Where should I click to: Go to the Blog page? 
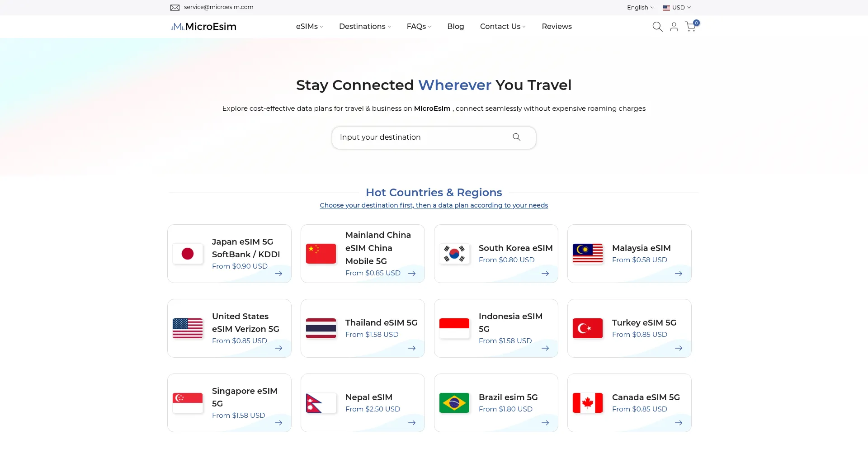point(455,27)
